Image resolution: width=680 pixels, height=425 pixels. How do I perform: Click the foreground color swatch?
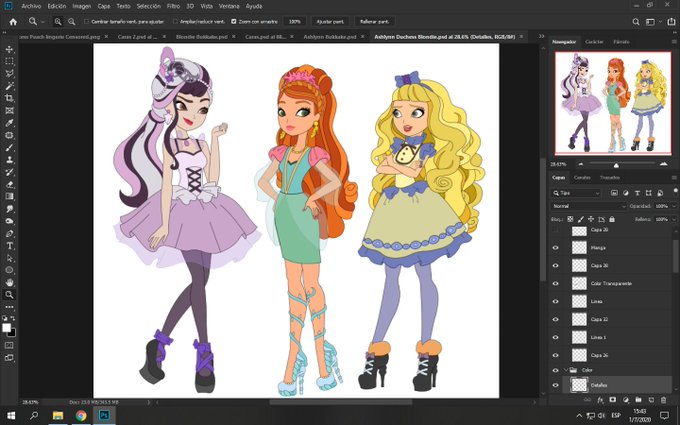pos(7,328)
